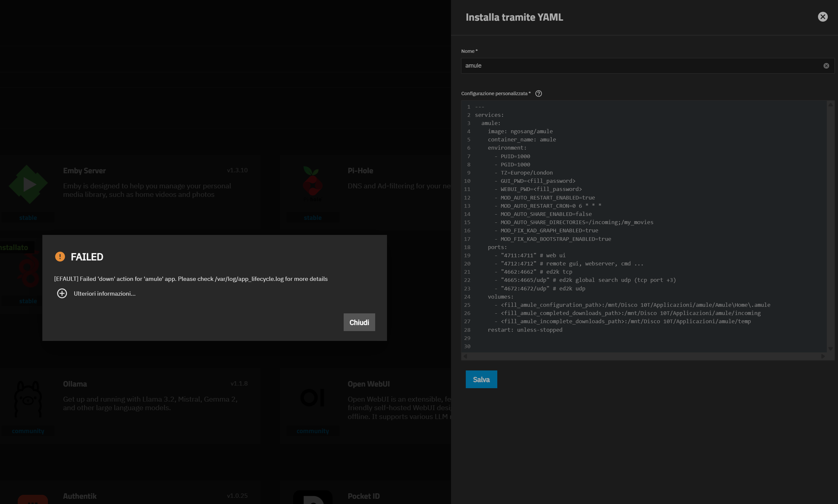Click the orange FAILED warning icon

60,256
